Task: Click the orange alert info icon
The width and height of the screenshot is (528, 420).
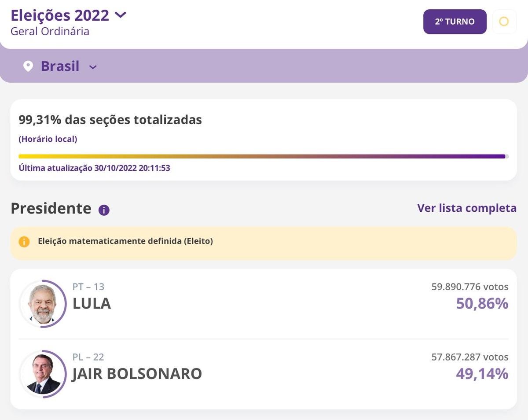Action: [24, 242]
